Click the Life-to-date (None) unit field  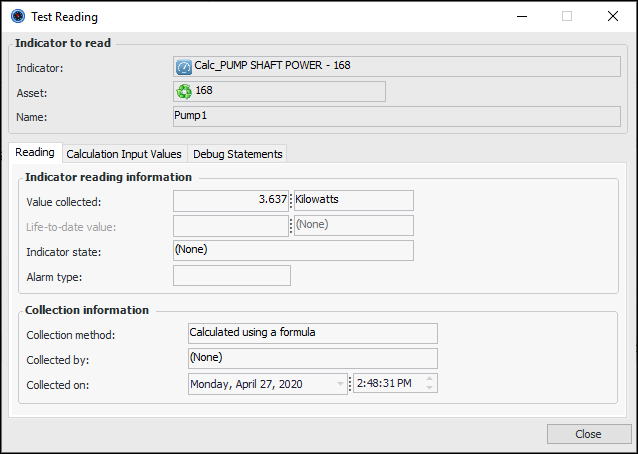click(x=354, y=225)
